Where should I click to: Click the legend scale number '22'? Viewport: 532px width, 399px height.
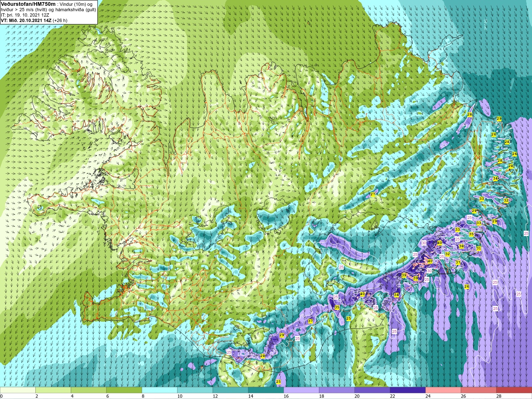point(392,396)
